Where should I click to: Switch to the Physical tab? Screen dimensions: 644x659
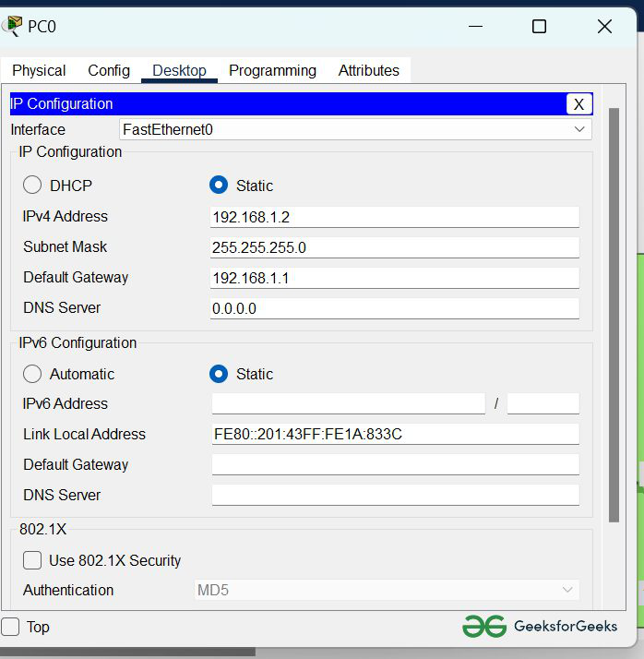[x=39, y=70]
